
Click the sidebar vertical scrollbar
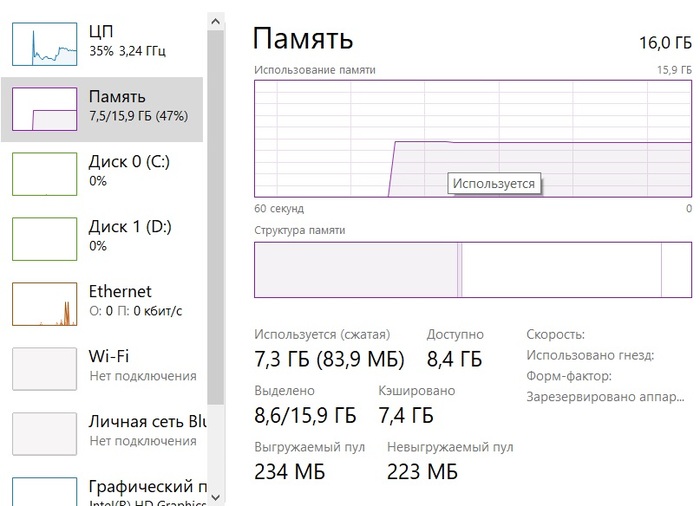214,250
